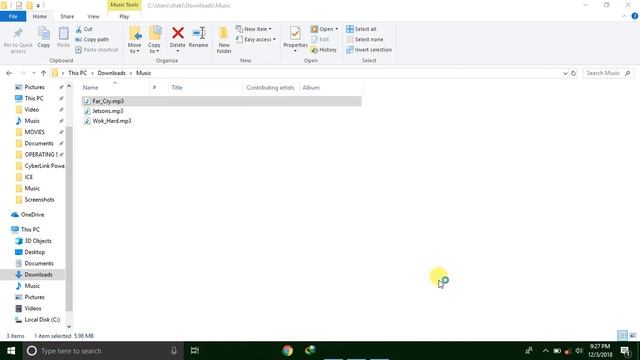640x360 pixels.
Task: Click the taskbar search box
Action: click(x=102, y=351)
